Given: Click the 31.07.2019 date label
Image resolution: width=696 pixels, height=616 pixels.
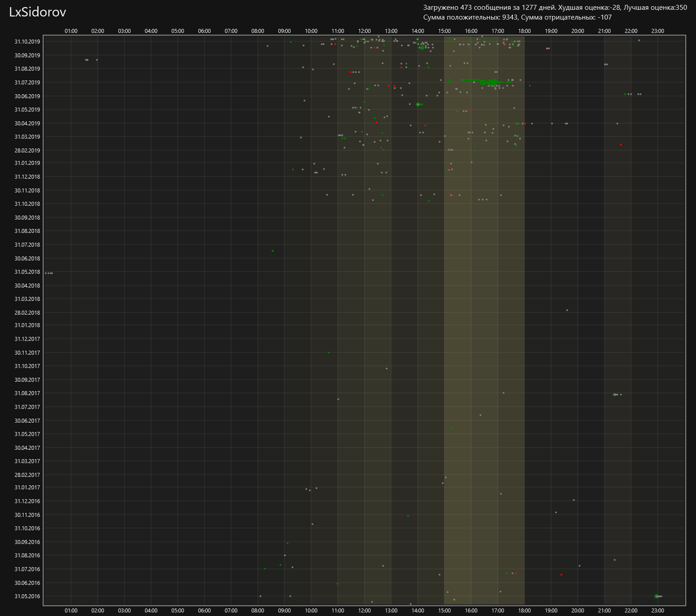Looking at the screenshot, I should click(27, 83).
